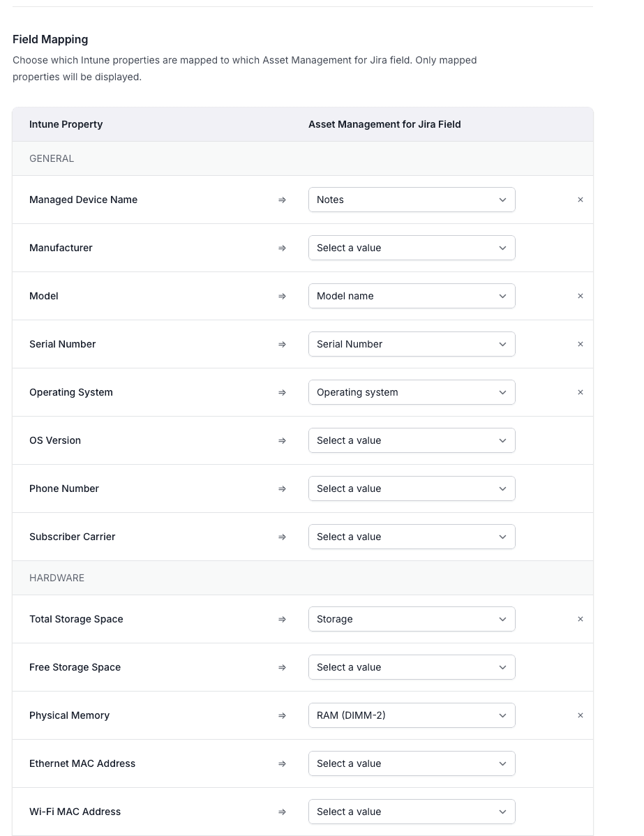The height and width of the screenshot is (836, 644).
Task: Open the Phone Number value dropdown
Action: pos(412,488)
